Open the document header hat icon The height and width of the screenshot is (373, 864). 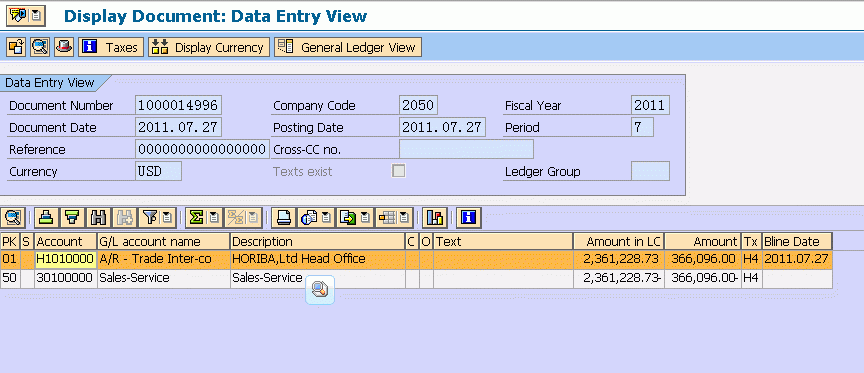[x=64, y=47]
